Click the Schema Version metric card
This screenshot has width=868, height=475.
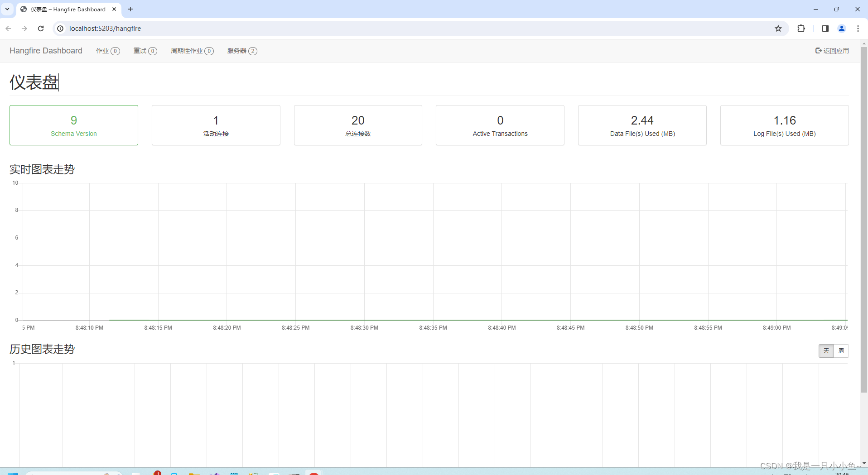(74, 125)
